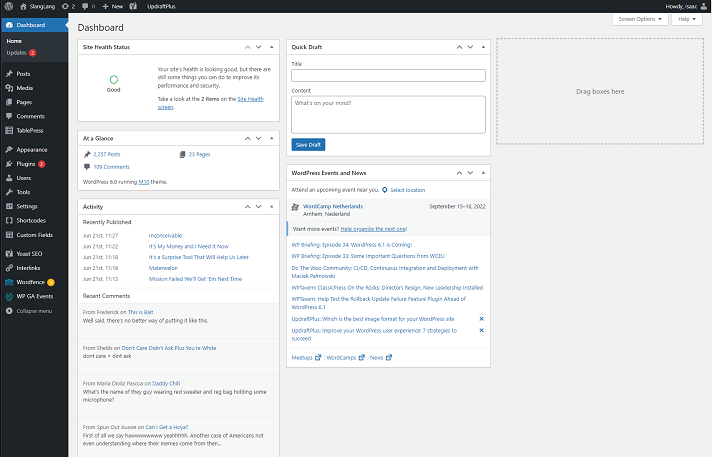
Task: Expand the Screen Options dropdown
Action: [x=640, y=19]
